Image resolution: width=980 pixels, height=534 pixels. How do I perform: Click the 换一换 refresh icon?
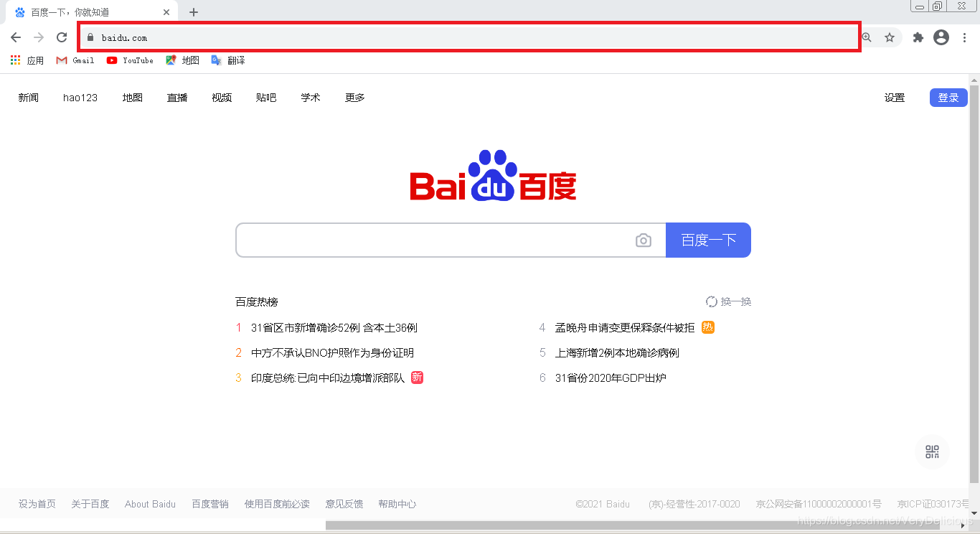coord(712,301)
